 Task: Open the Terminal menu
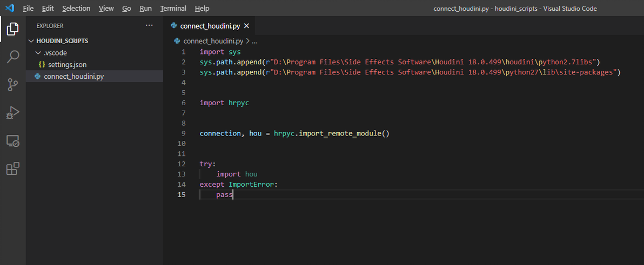(x=173, y=9)
